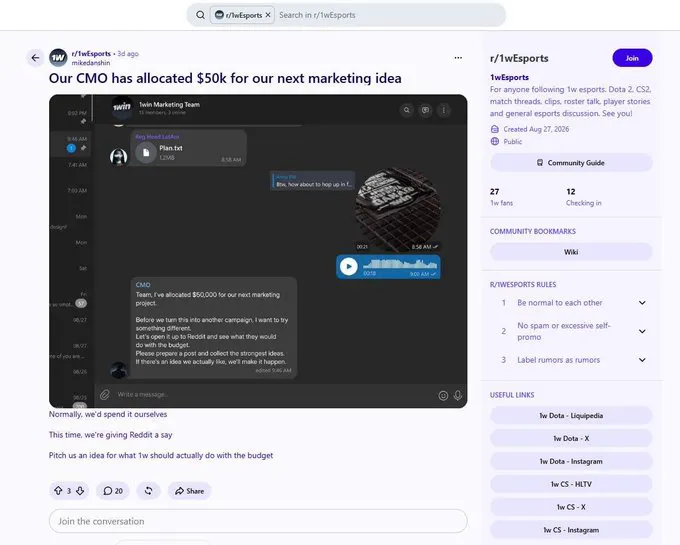
Task: Remove the r/1wEsports search filter chip
Action: 268,15
